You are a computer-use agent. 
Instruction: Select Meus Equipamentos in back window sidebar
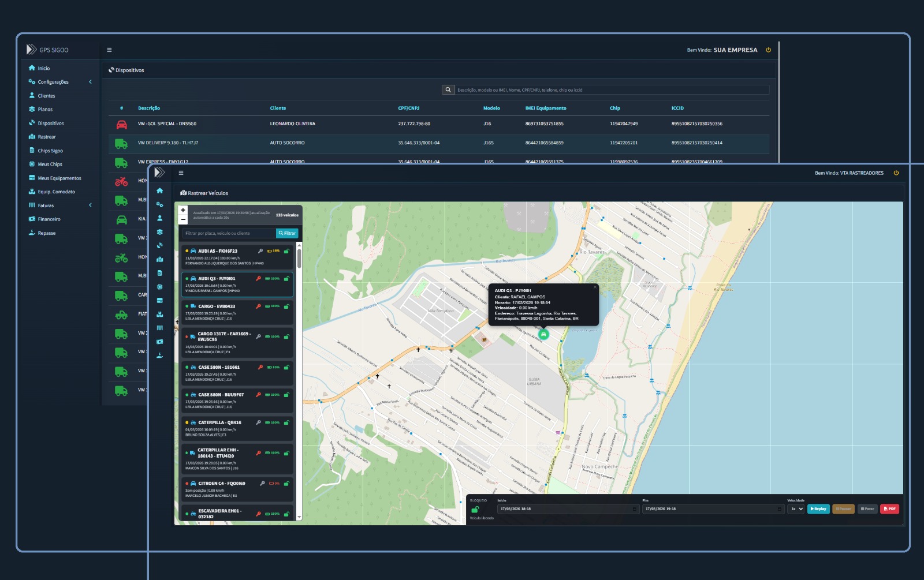(x=55, y=178)
